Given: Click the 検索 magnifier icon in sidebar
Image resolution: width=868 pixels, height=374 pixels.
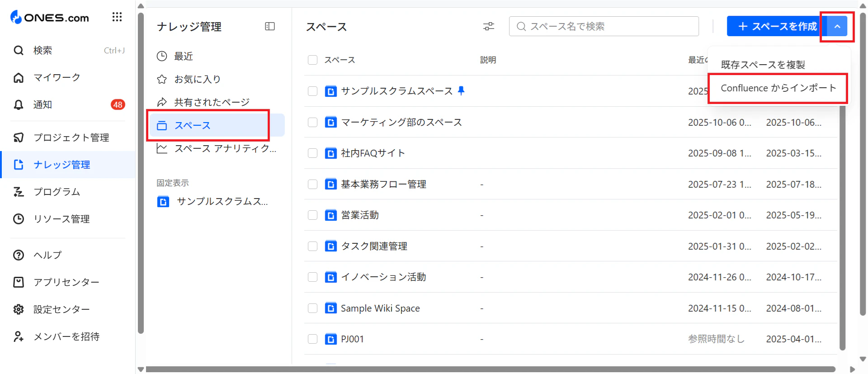Looking at the screenshot, I should 19,50.
